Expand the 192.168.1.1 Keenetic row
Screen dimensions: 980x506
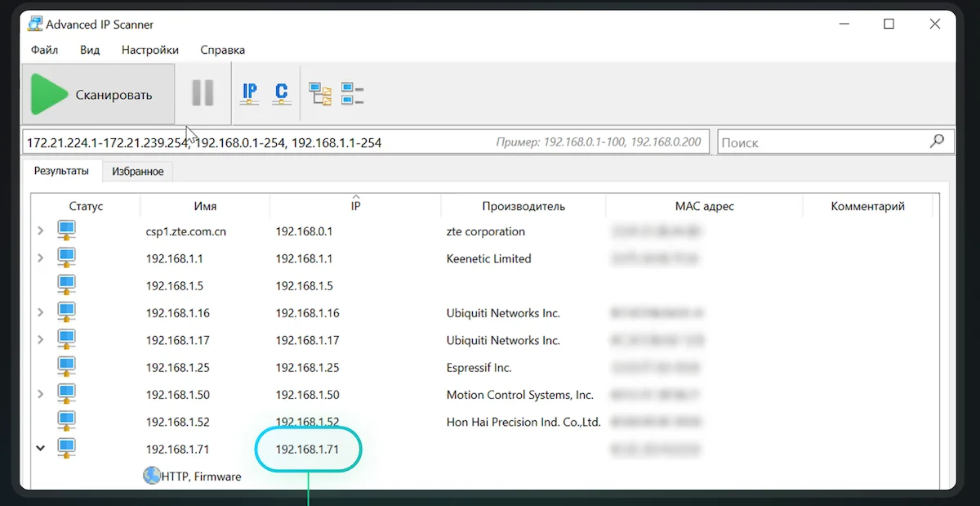40,258
